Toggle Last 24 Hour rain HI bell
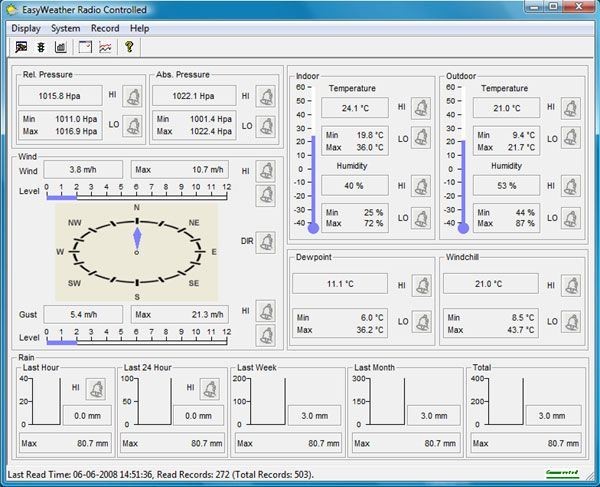 [210, 389]
